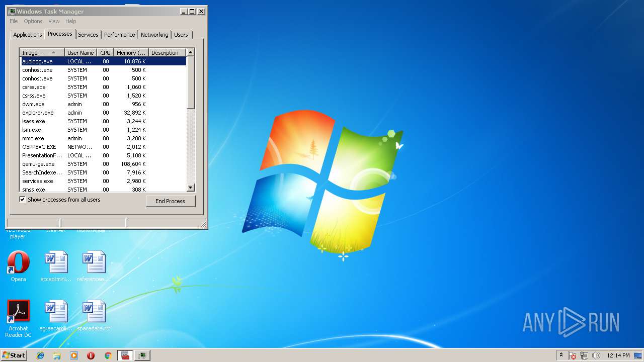Toggle Show processes from all users
The width and height of the screenshot is (644, 362).
point(22,200)
